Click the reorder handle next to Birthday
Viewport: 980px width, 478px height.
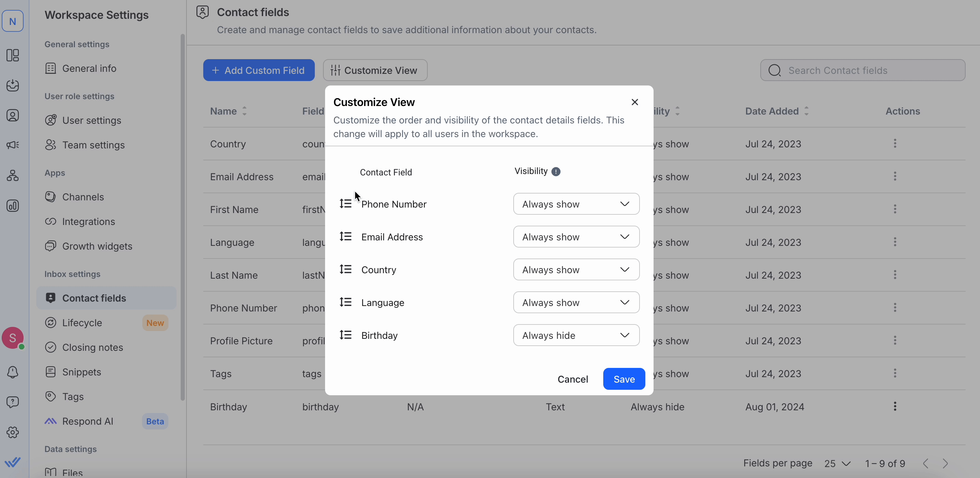(x=346, y=335)
